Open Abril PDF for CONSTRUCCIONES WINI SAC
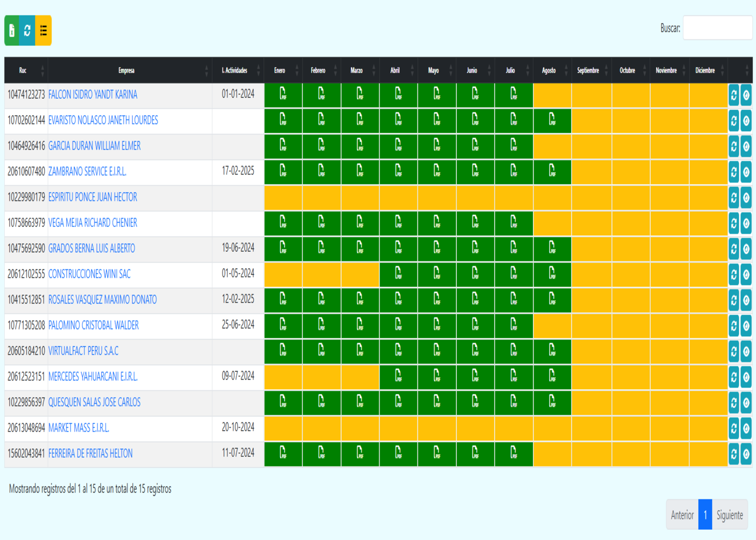Image resolution: width=756 pixels, height=540 pixels. (398, 274)
